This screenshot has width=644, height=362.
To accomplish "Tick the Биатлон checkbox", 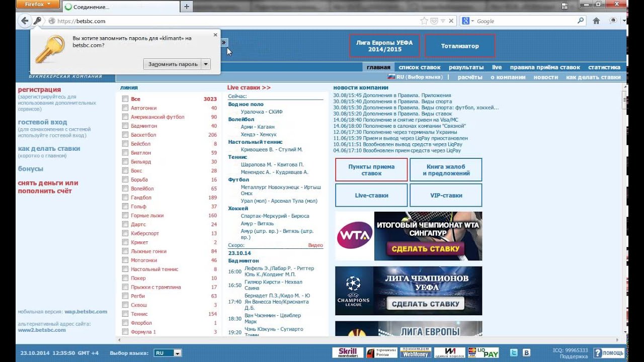I will click(x=125, y=153).
